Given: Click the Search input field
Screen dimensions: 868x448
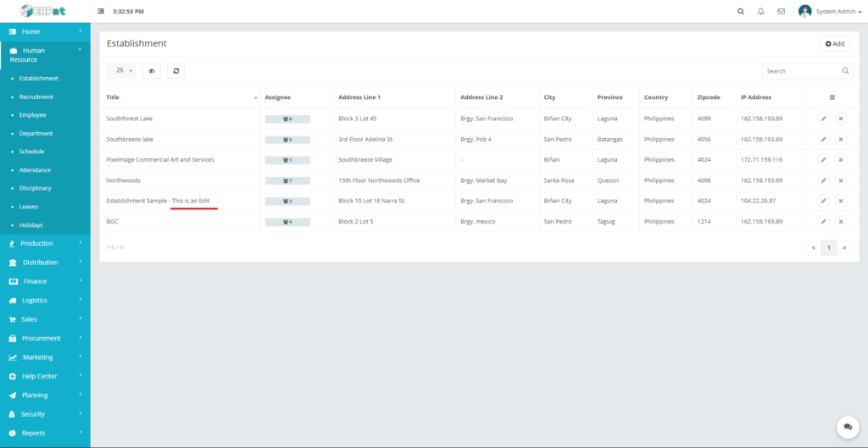Looking at the screenshot, I should 801,71.
